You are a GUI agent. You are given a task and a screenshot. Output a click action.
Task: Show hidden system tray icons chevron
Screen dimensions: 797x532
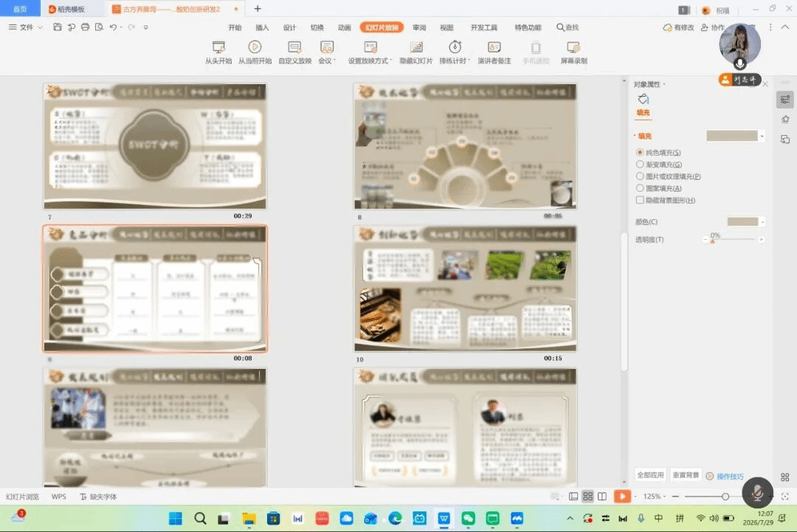tap(570, 518)
